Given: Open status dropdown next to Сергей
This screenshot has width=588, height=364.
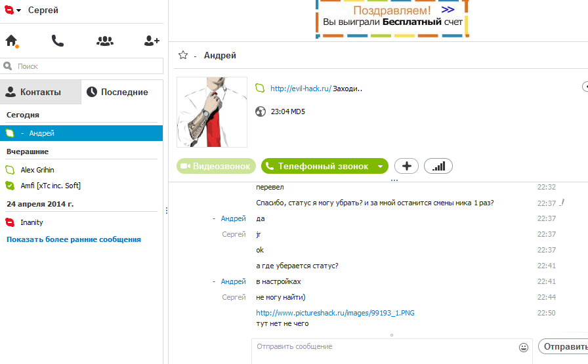Looking at the screenshot, I should 18,10.
